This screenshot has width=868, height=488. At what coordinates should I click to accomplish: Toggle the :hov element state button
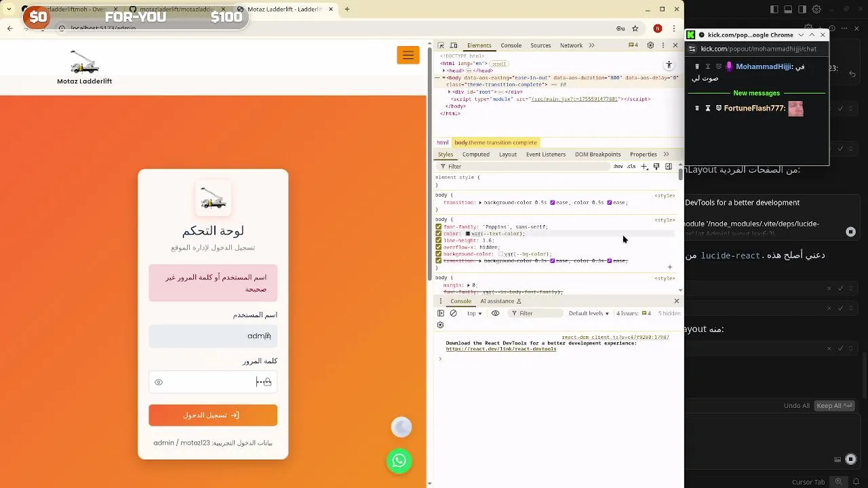coord(618,167)
